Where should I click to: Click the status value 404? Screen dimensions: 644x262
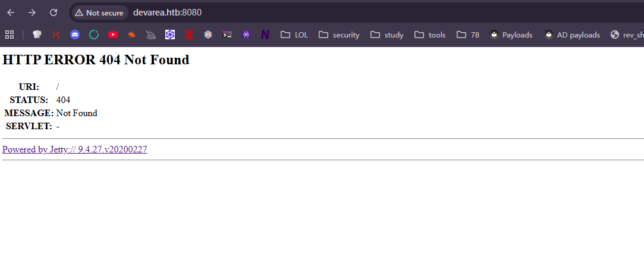coord(63,100)
